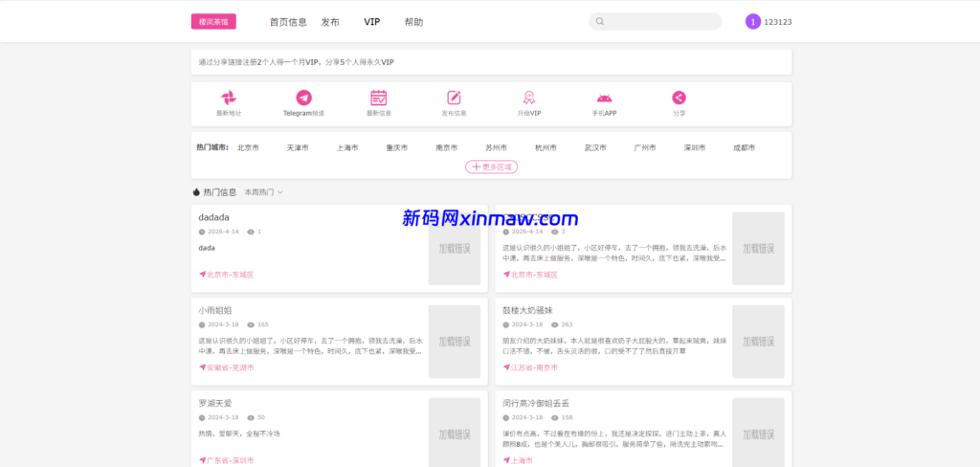980x467 pixels.
Task: Click the eye icon beside 50 views
Action: [251, 417]
